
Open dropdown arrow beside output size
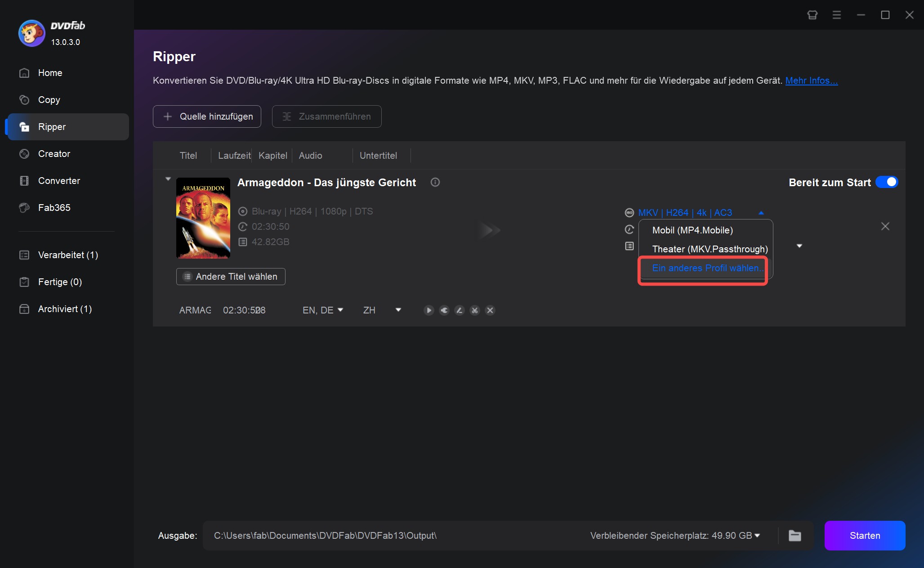tap(799, 246)
